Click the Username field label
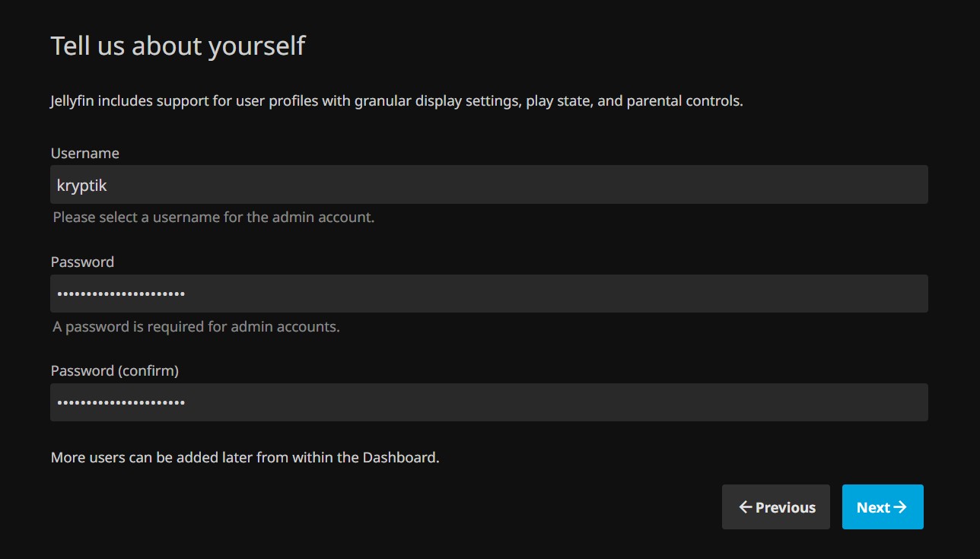 tap(84, 153)
